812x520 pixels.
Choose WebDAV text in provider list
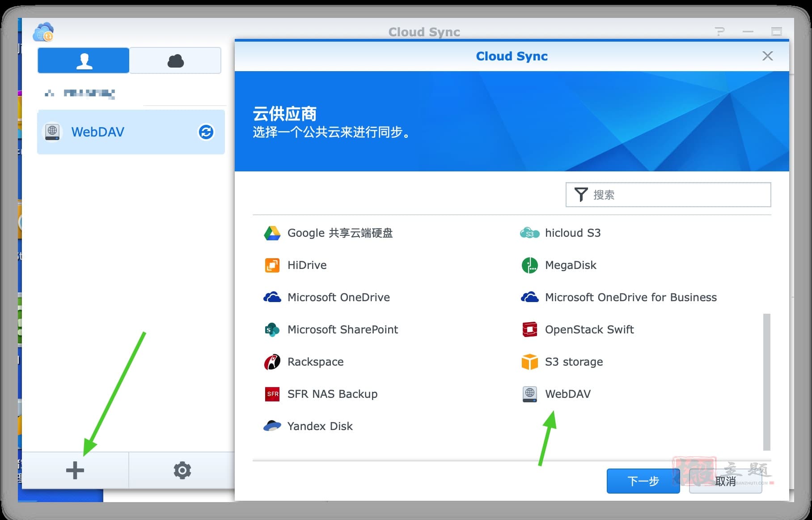[568, 394]
